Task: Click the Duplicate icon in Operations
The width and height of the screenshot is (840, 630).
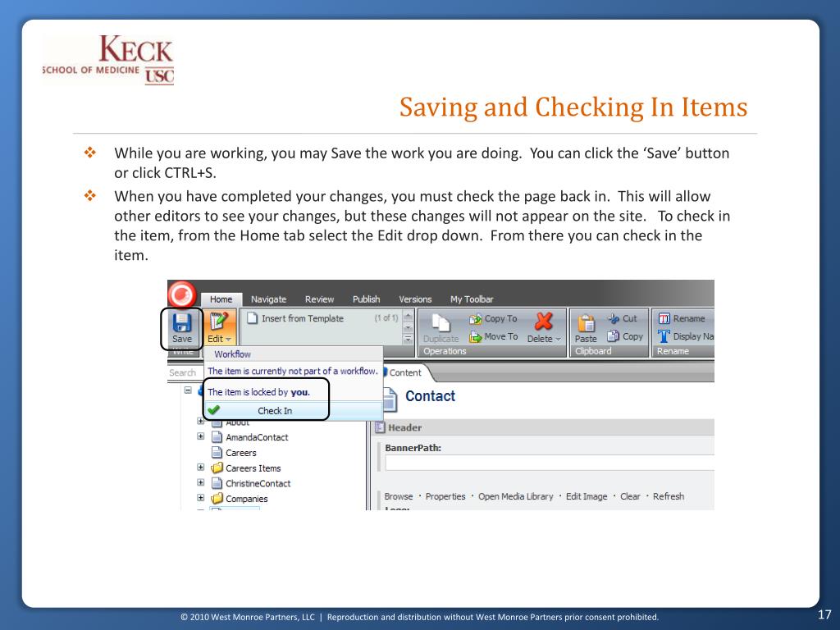Action: pos(441,323)
